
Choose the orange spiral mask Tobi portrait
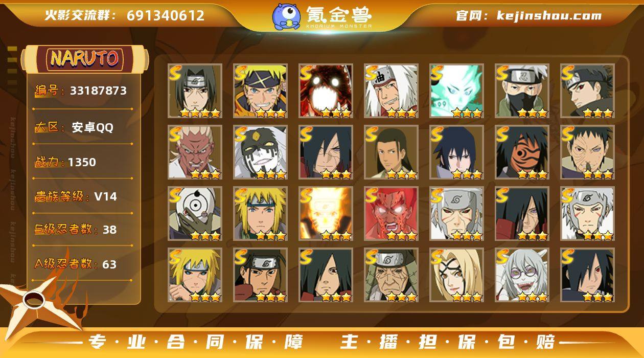click(x=522, y=152)
